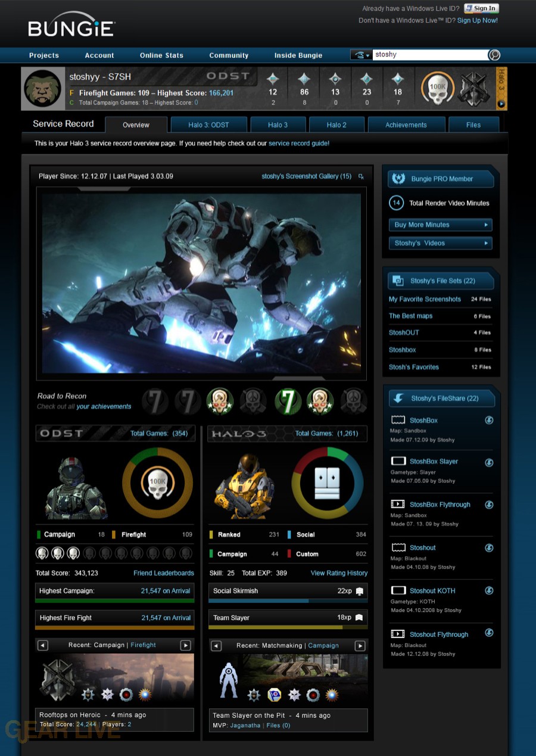Follow the Sign Up Now! link
This screenshot has width=536, height=756.
(478, 20)
